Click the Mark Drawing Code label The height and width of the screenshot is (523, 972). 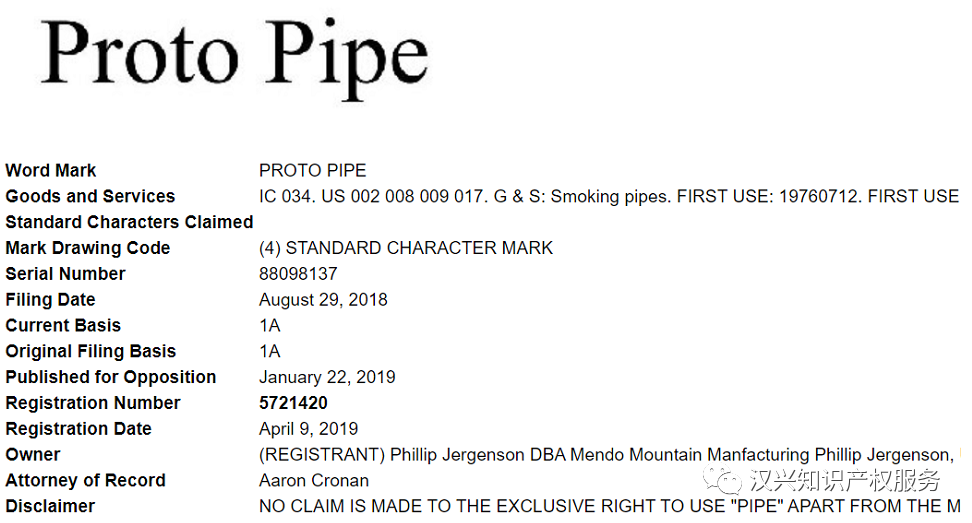[x=88, y=248]
